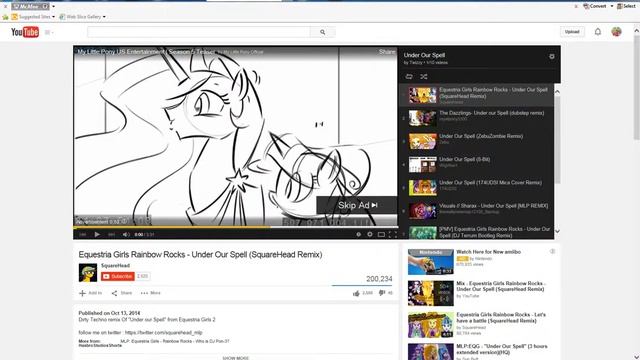Screen dimensions: 640x360
Task: Open Web Slice Gallery favorites dropdown
Action: point(83,17)
